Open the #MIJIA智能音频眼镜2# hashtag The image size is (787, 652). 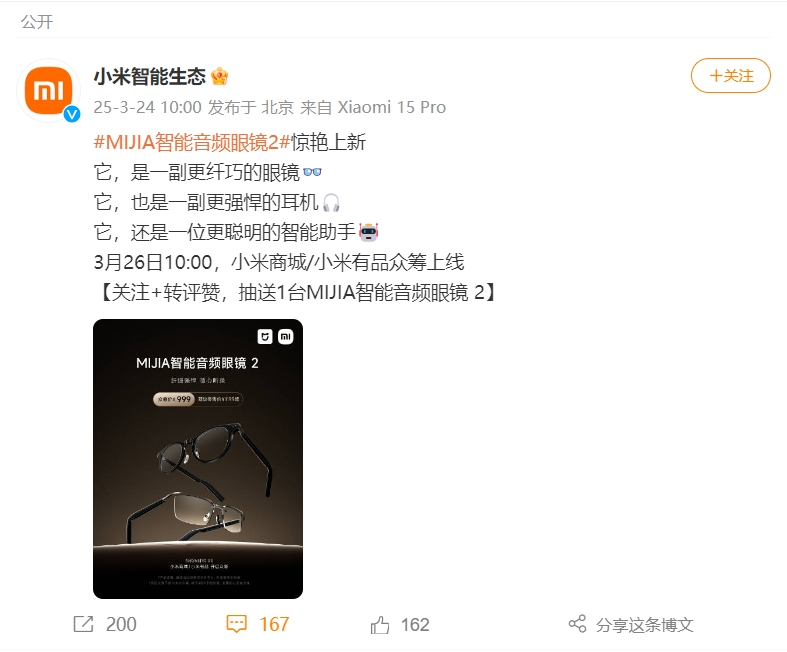click(192, 142)
